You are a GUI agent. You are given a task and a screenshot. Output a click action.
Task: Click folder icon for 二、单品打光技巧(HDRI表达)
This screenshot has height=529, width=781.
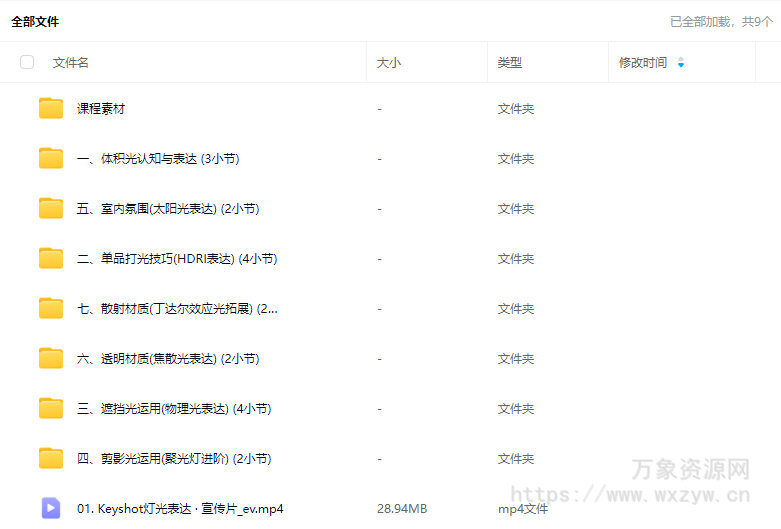click(x=51, y=258)
